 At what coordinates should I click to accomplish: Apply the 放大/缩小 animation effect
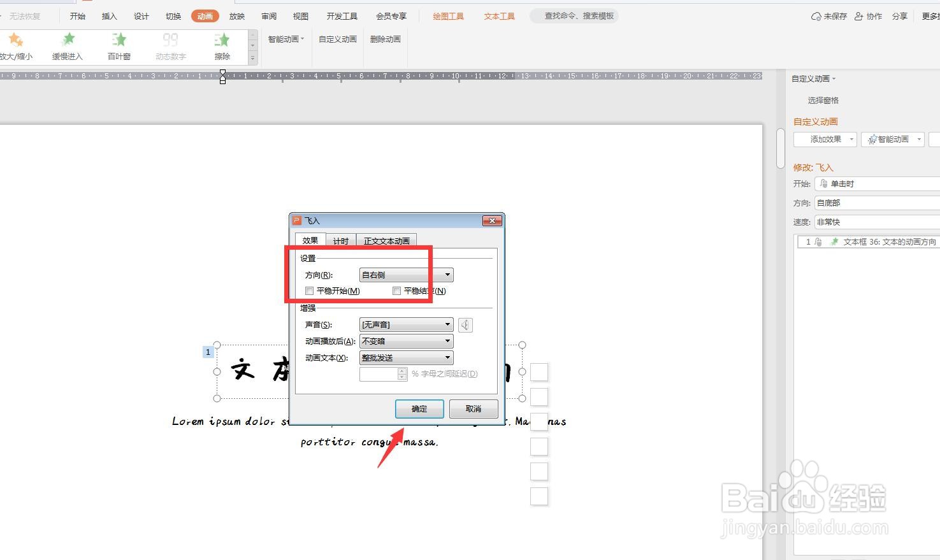(x=15, y=47)
